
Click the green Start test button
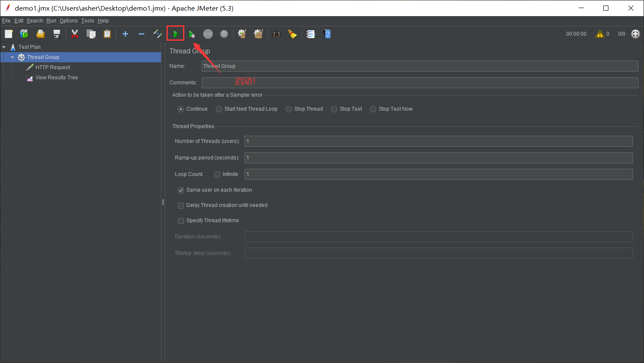175,34
